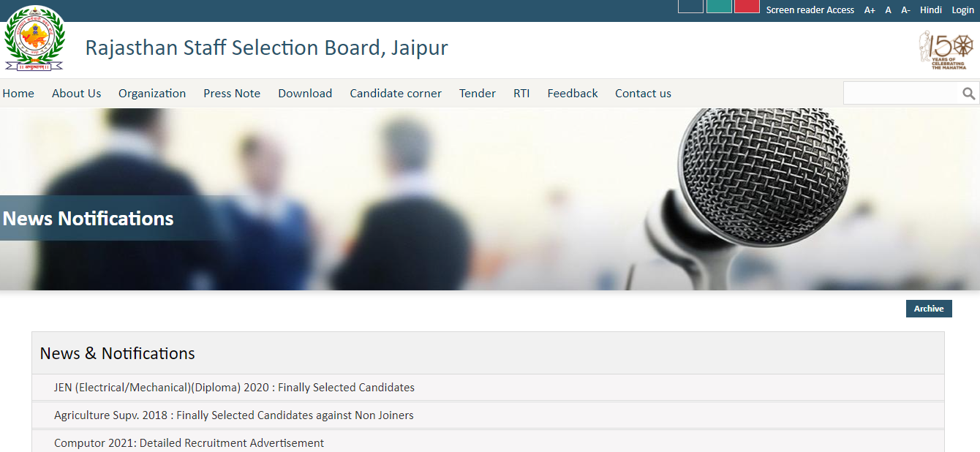
Task: Select the red theme swatch
Action: pyautogui.click(x=747, y=7)
